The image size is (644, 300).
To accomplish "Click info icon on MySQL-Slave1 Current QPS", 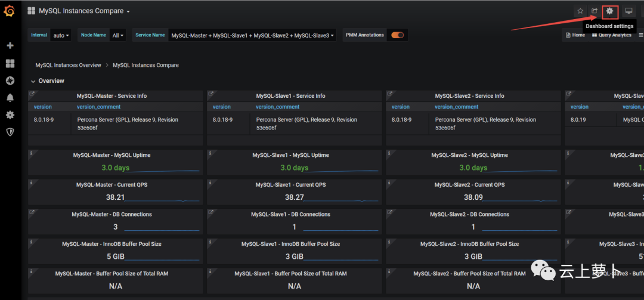I will click(210, 182).
